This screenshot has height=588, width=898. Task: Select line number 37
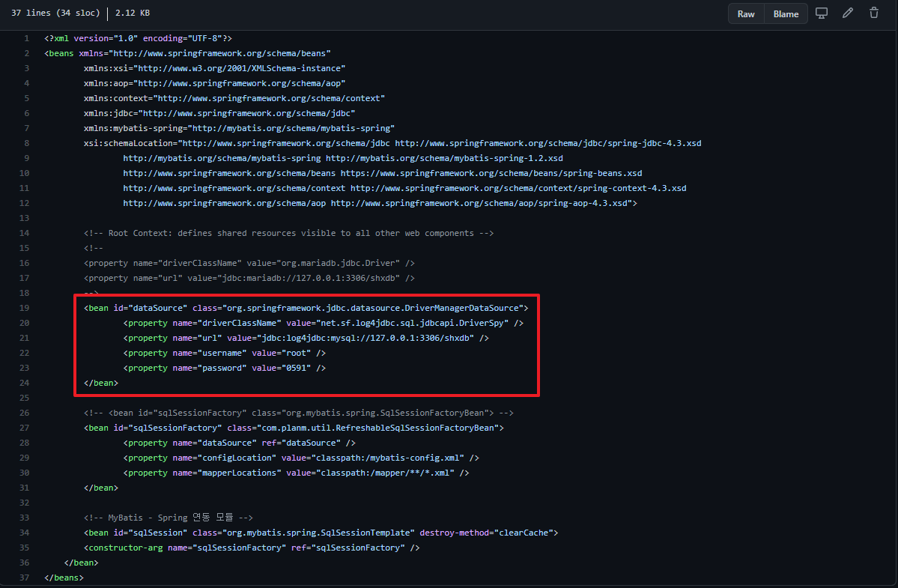pyautogui.click(x=24, y=578)
